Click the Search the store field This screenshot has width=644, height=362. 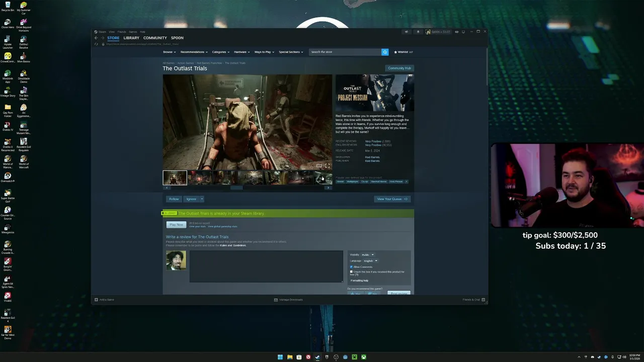345,52
